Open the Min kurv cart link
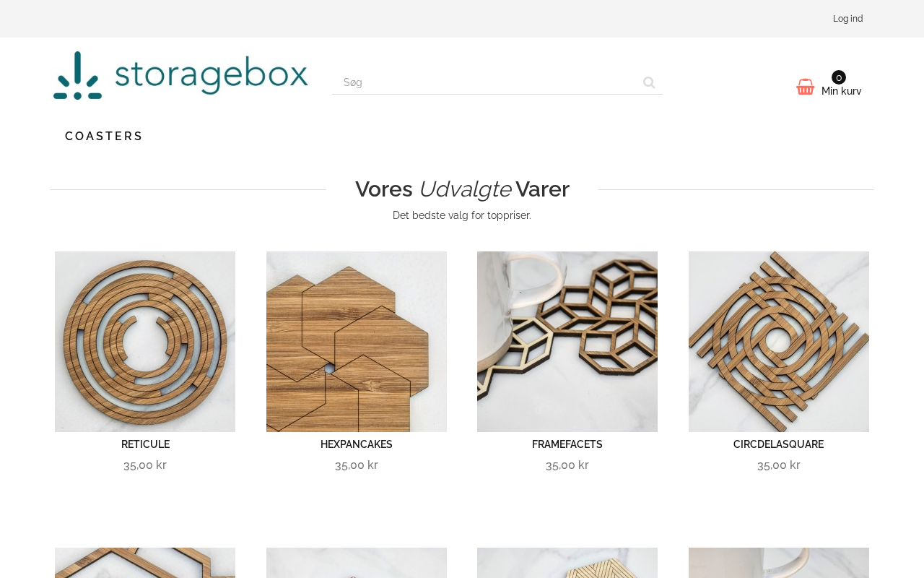924x578 pixels. pos(842,91)
